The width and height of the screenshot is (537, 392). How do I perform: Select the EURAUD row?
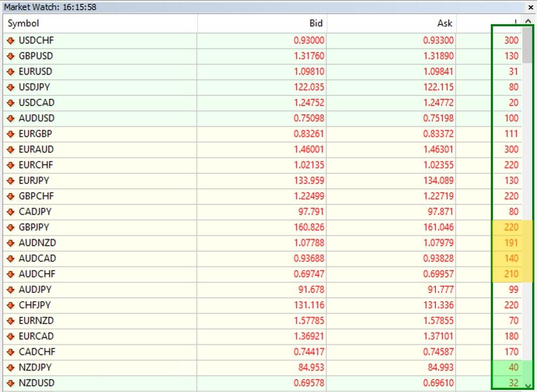point(161,149)
